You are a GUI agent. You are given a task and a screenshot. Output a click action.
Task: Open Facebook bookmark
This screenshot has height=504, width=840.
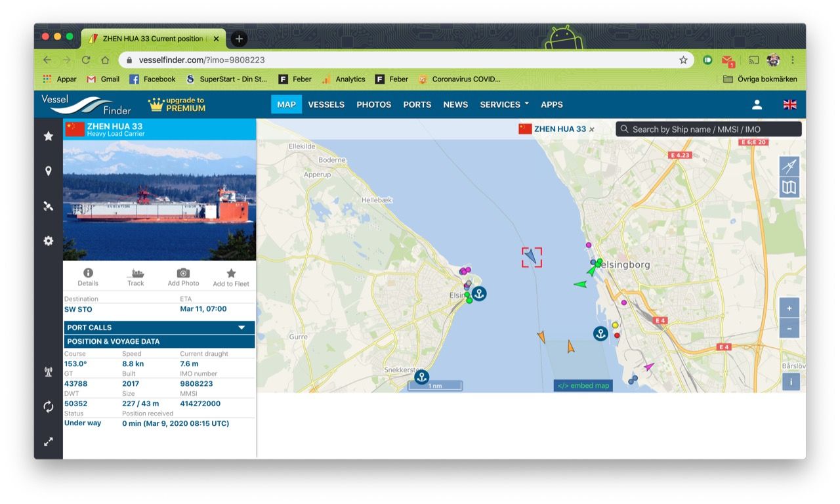pos(152,79)
